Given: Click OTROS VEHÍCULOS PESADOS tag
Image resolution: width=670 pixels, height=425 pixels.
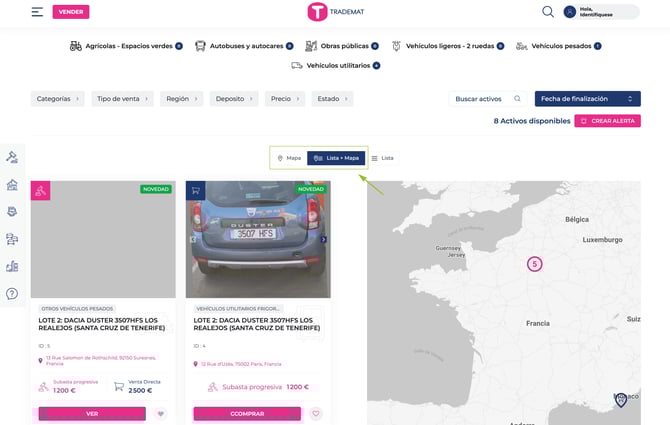Looking at the screenshot, I should pos(77,309).
